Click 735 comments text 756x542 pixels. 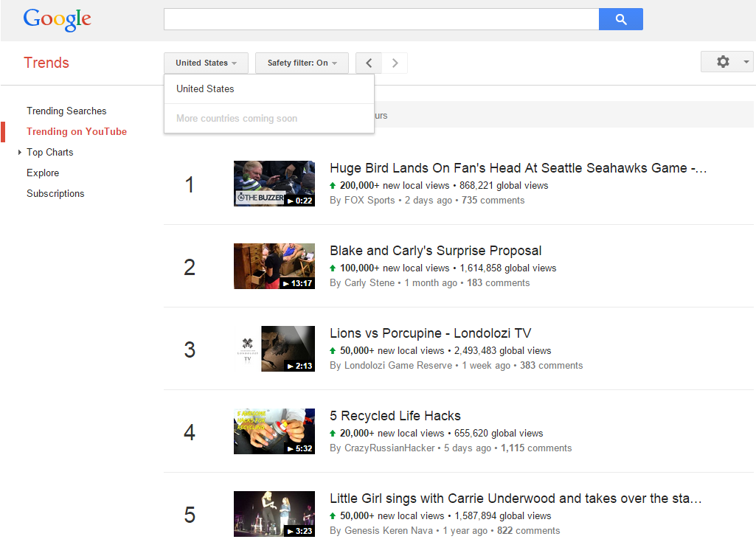pyautogui.click(x=493, y=200)
